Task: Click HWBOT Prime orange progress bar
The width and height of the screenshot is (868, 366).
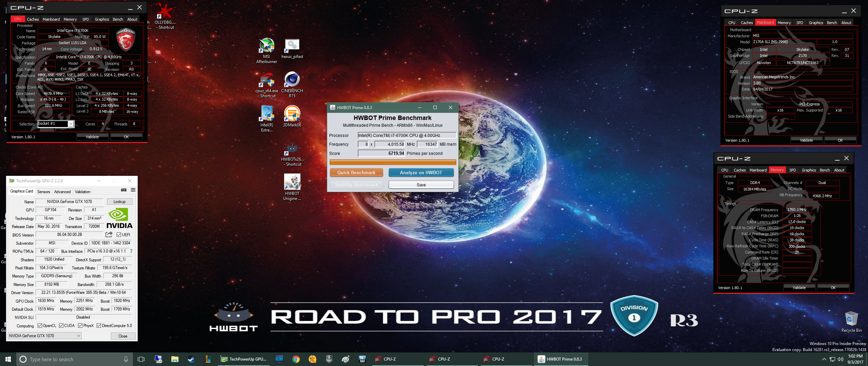Action: click(393, 162)
